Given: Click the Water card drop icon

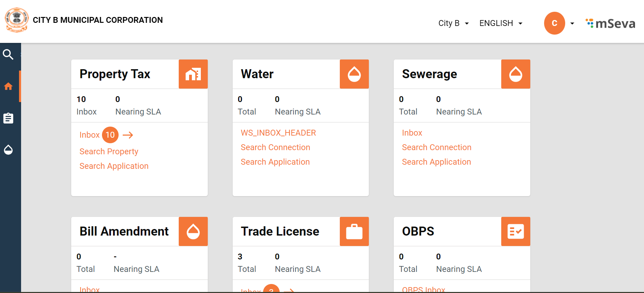Looking at the screenshot, I should (354, 74).
